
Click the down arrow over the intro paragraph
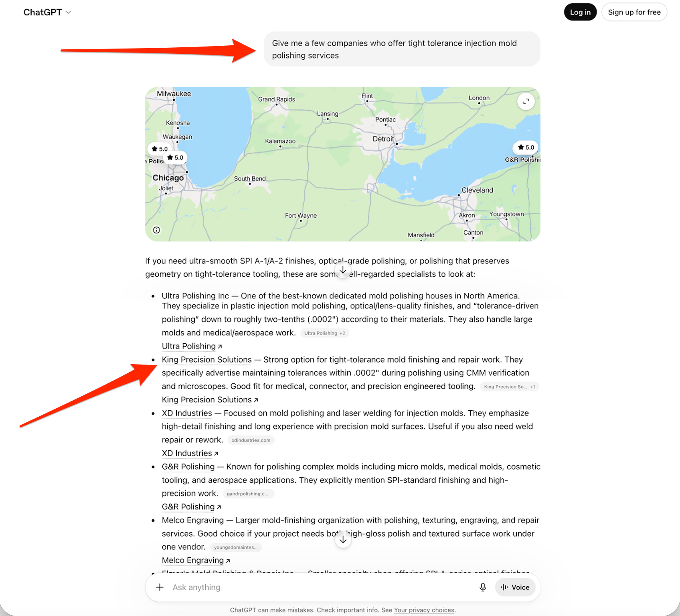coord(343,270)
